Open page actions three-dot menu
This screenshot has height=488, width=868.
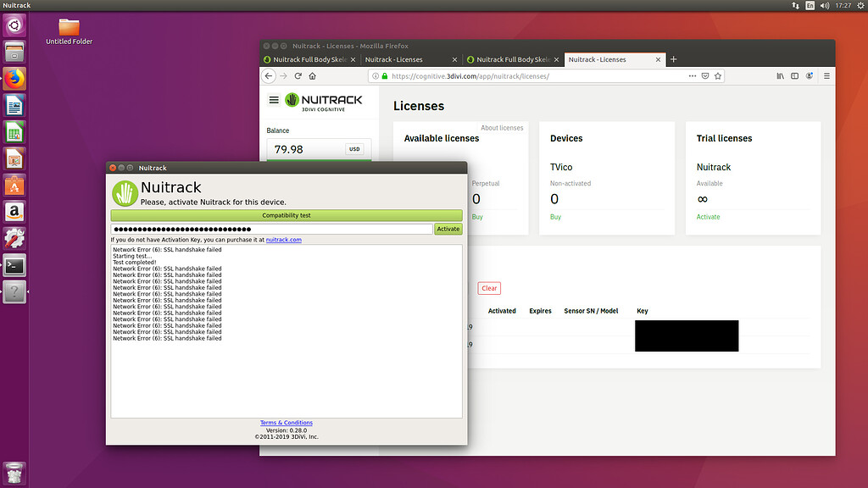pyautogui.click(x=692, y=75)
